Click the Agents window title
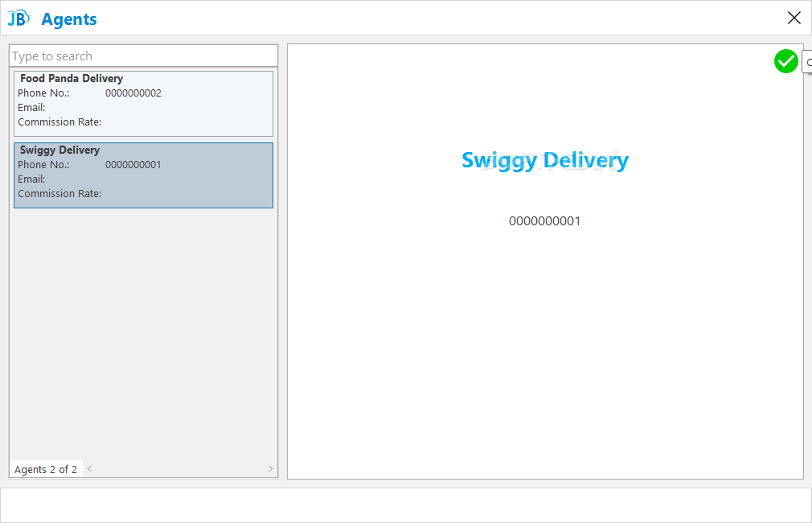This screenshot has height=523, width=812. (69, 19)
